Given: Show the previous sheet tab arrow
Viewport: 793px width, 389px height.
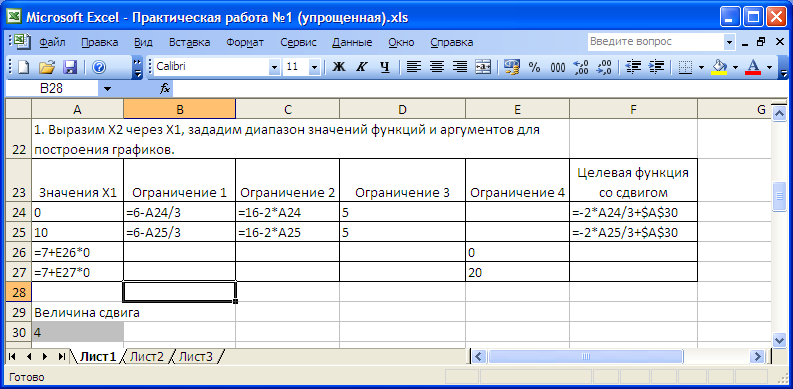Looking at the screenshot, I should [29, 357].
